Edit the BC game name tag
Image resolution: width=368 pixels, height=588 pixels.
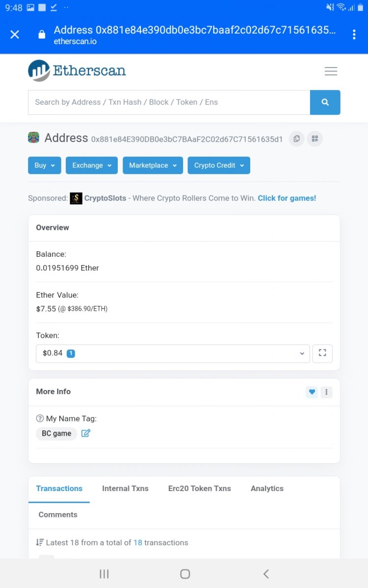coord(86,433)
